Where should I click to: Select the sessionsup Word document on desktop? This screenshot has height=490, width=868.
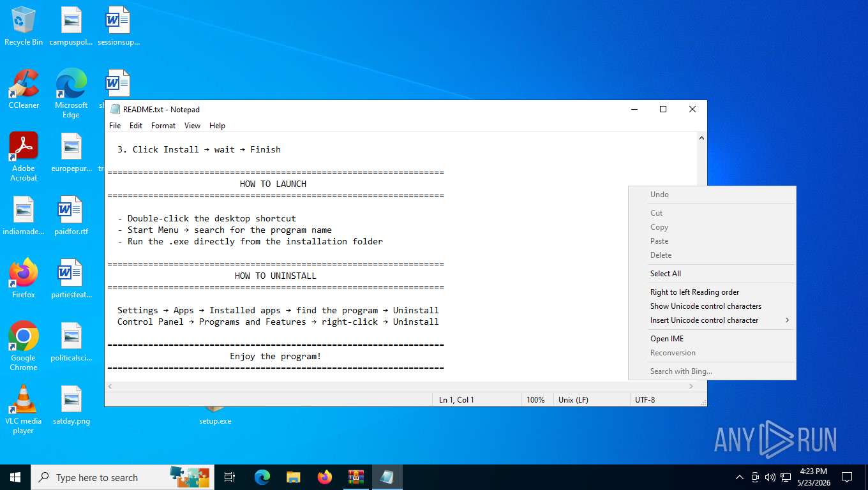(x=118, y=26)
